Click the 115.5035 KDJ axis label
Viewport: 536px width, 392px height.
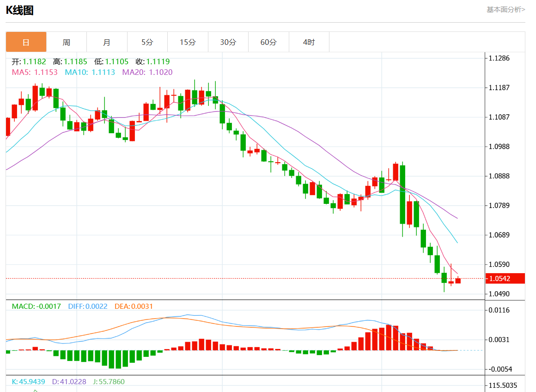pyautogui.click(x=503, y=385)
